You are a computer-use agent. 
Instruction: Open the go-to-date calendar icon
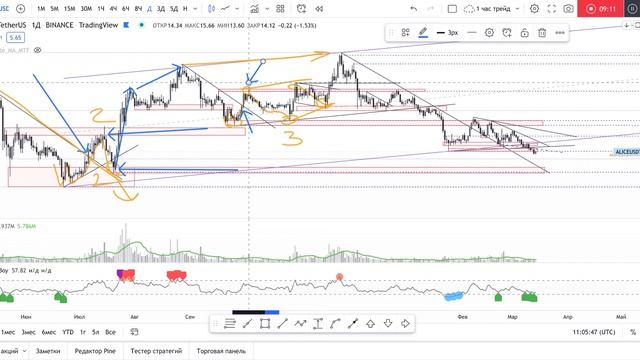tap(134, 332)
